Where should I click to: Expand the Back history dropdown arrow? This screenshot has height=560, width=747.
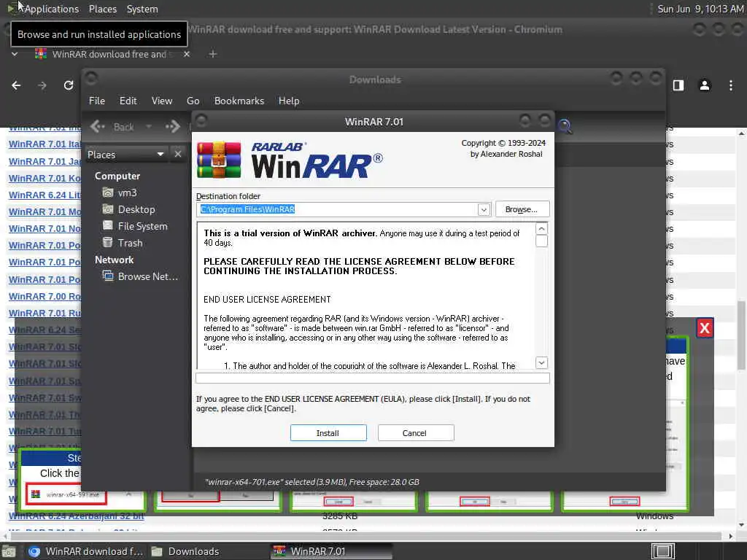(x=149, y=127)
